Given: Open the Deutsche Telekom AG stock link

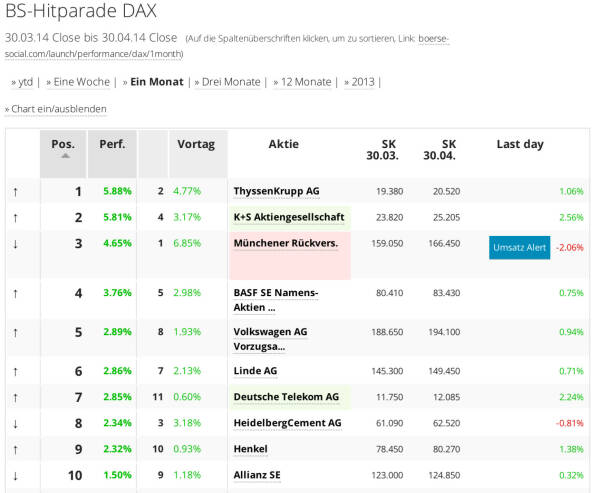Looking at the screenshot, I should tap(285, 397).
